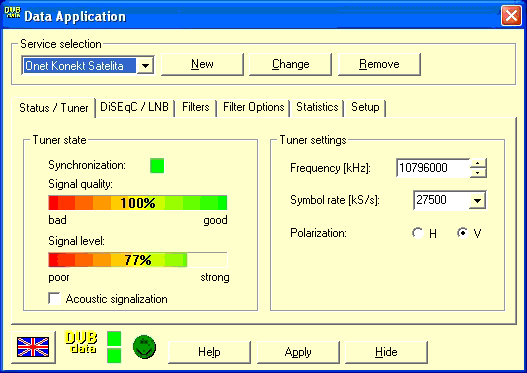527x373 pixels.
Task: Click the 'bad' label under quality bar
Action: (57, 220)
